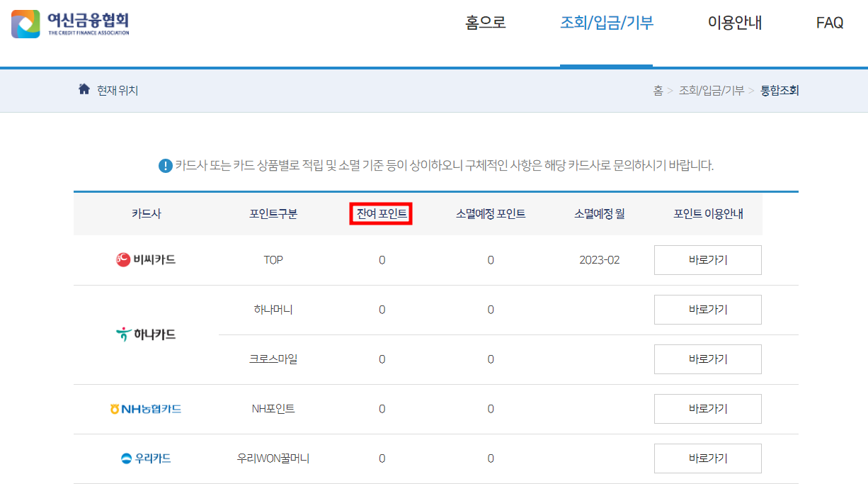Click the 2023-02 expiry month cell

pyautogui.click(x=600, y=260)
